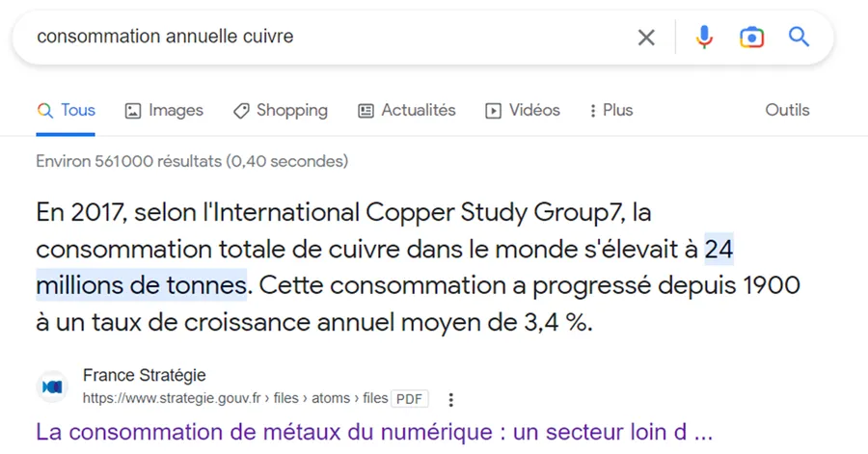This screenshot has height=454, width=868.
Task: Go to the Vidéos tab
Action: point(523,110)
